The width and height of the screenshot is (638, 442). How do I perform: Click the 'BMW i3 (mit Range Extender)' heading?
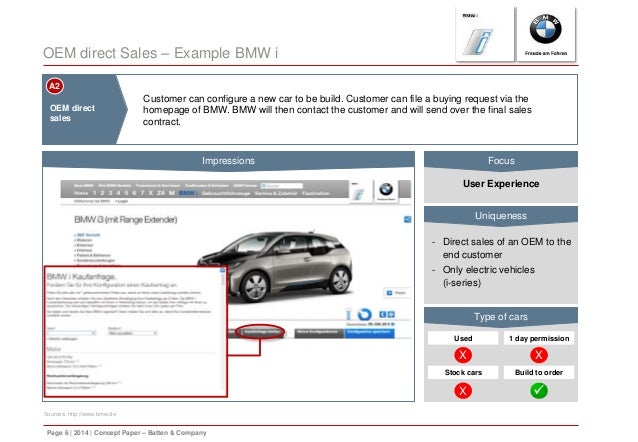(126, 220)
